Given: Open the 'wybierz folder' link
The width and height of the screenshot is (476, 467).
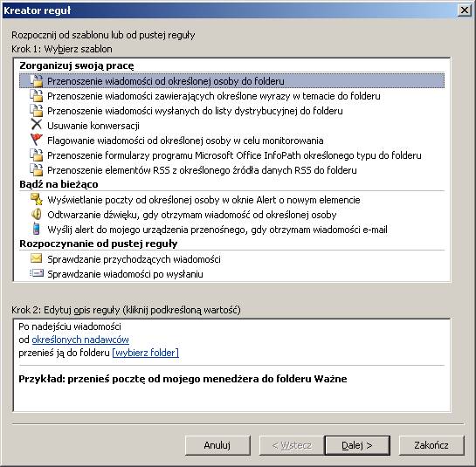Looking at the screenshot, I should pos(145,353).
